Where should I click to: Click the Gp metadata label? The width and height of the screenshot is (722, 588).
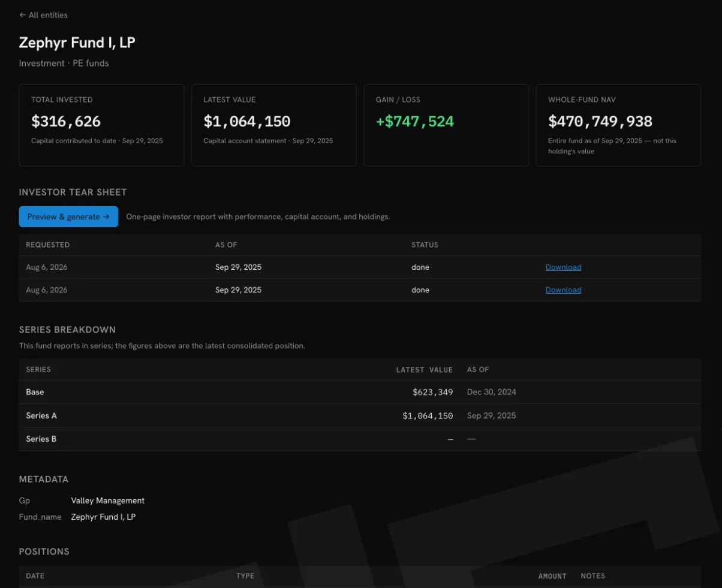pos(25,500)
